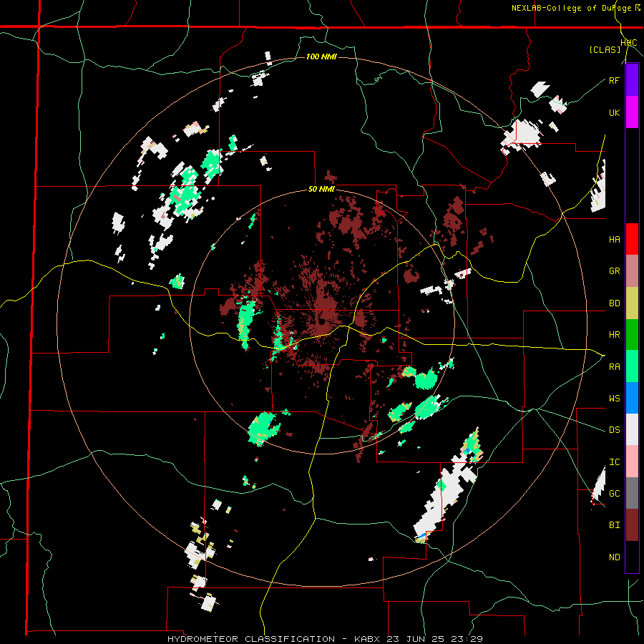Click the '23 JUN 25' date text
This screenshot has height=644, width=644.
click(x=416, y=639)
